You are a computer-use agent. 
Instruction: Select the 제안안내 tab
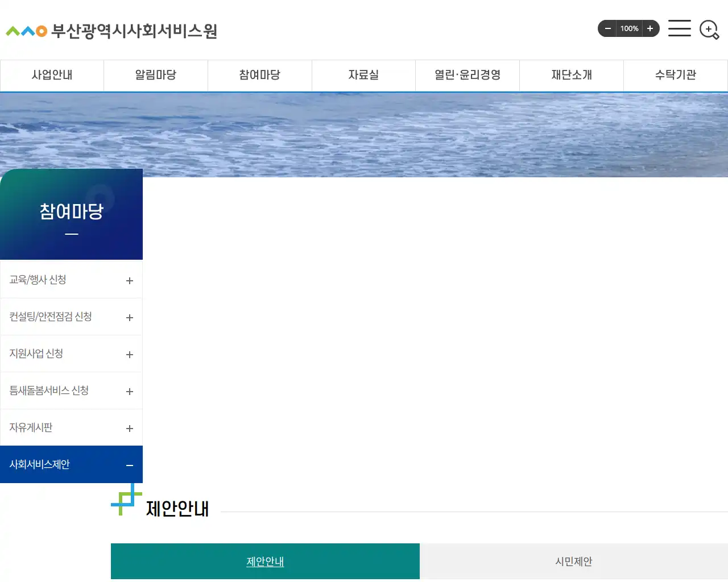pos(264,561)
